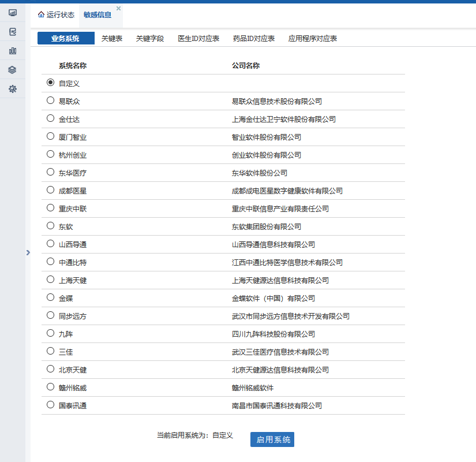Select the 三佳 radio button
The width and height of the screenshot is (476, 462).
50,351
